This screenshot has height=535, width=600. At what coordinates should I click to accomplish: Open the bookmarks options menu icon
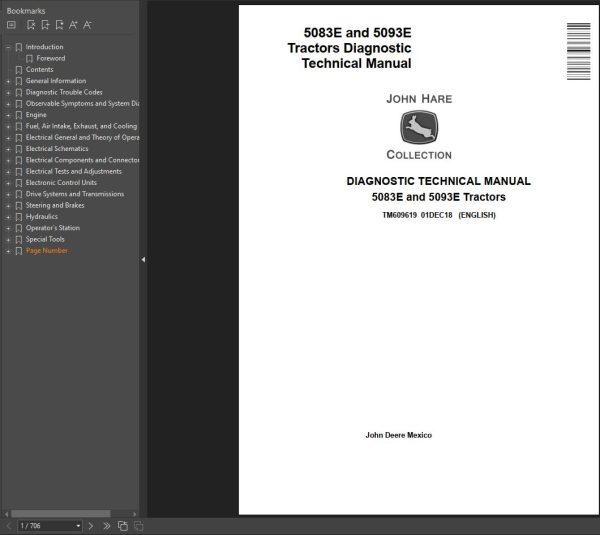(11, 25)
